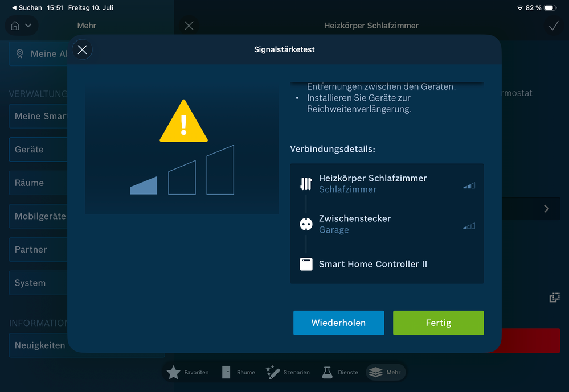Close the Signalstärketest dialog with the X
The height and width of the screenshot is (392, 569).
click(83, 49)
